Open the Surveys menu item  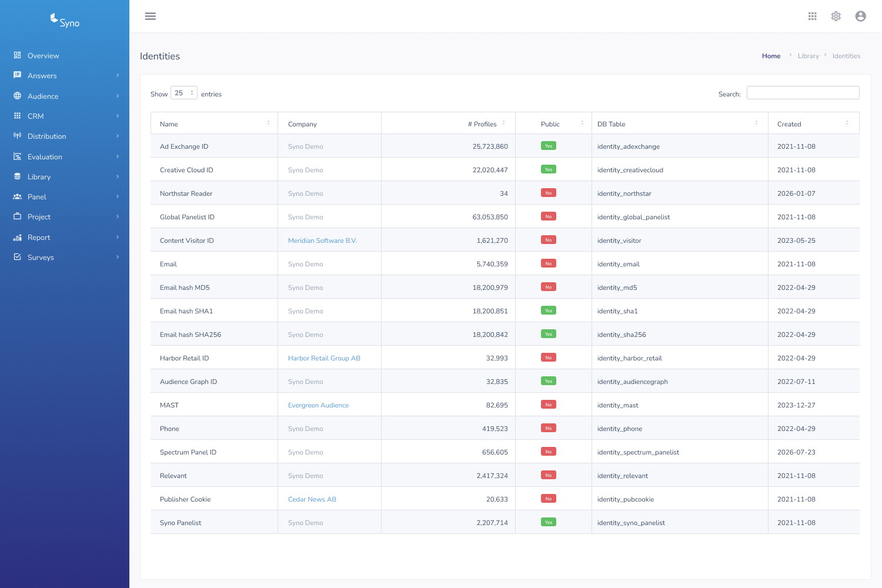coord(65,257)
